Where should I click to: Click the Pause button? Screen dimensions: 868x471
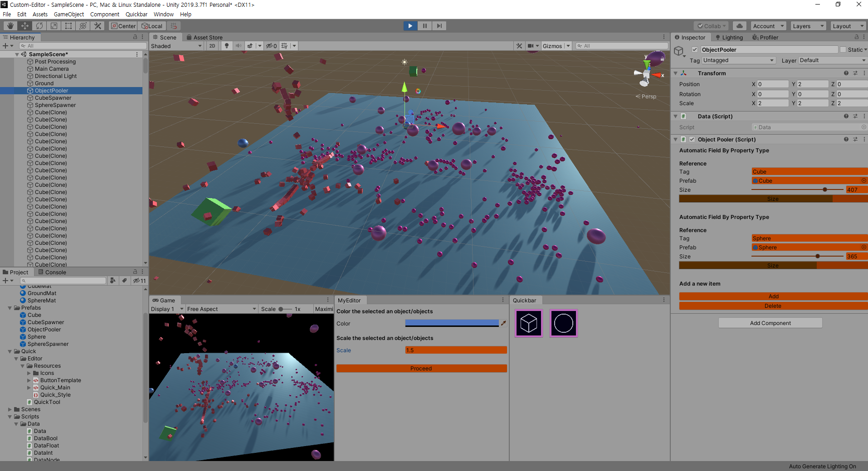pyautogui.click(x=424, y=26)
